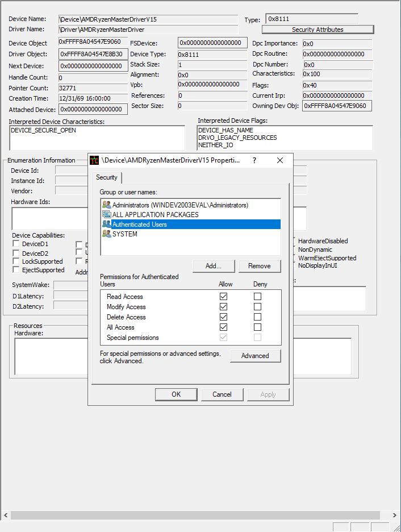This screenshot has width=401, height=532.
Task: Click the Security Attributes button
Action: 318,30
